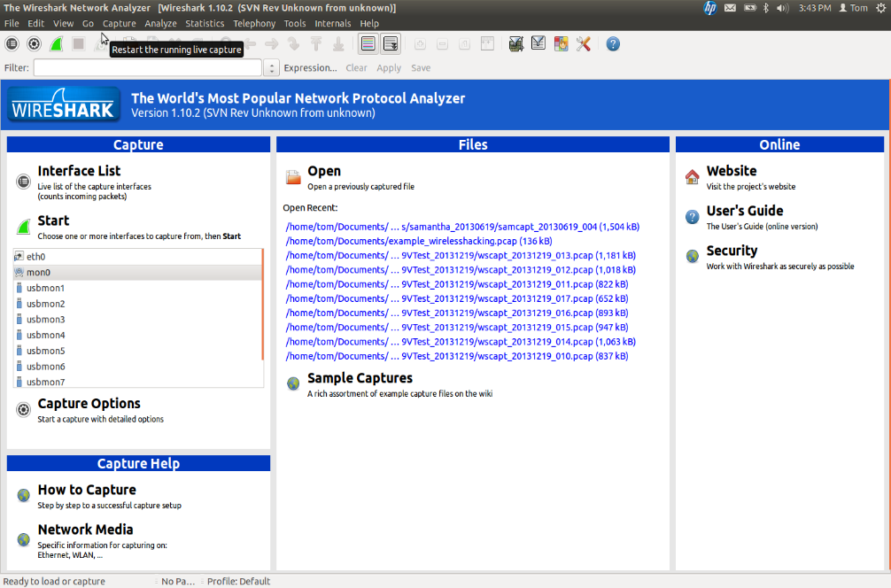Open the Telephony menu
The height and width of the screenshot is (588, 891).
coord(254,23)
